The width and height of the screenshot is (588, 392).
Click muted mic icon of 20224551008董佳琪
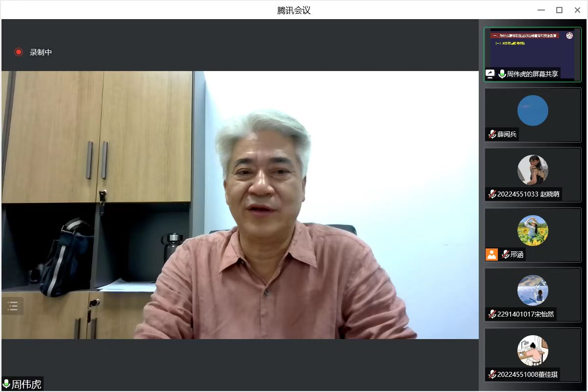pyautogui.click(x=492, y=374)
